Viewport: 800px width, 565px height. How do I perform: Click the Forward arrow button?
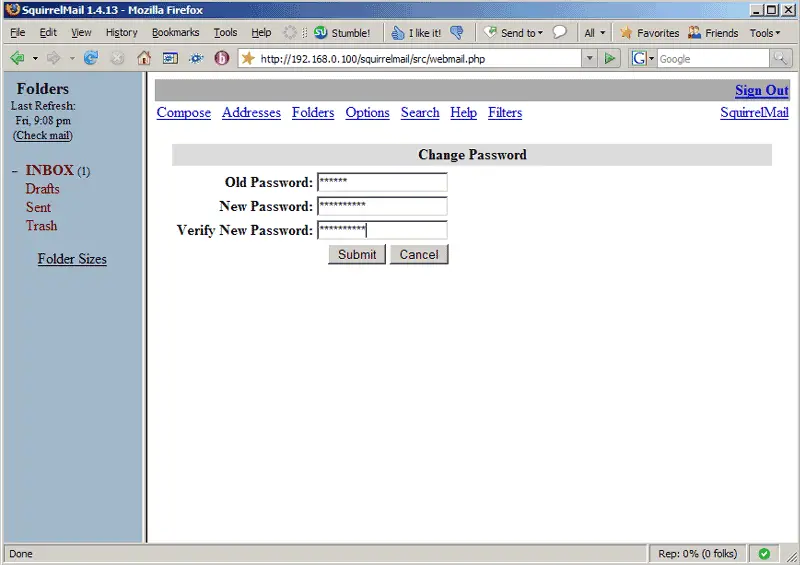tap(53, 59)
